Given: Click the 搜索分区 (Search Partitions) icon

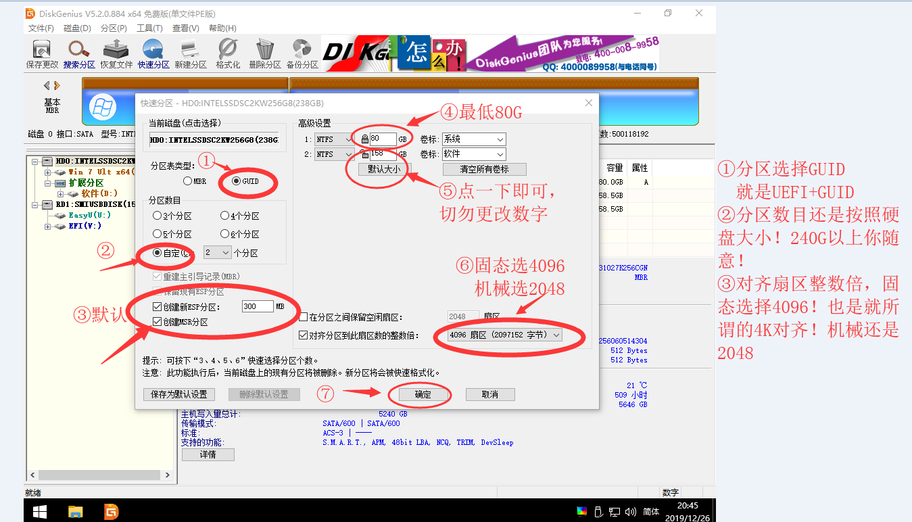Looking at the screenshot, I should click(x=79, y=52).
